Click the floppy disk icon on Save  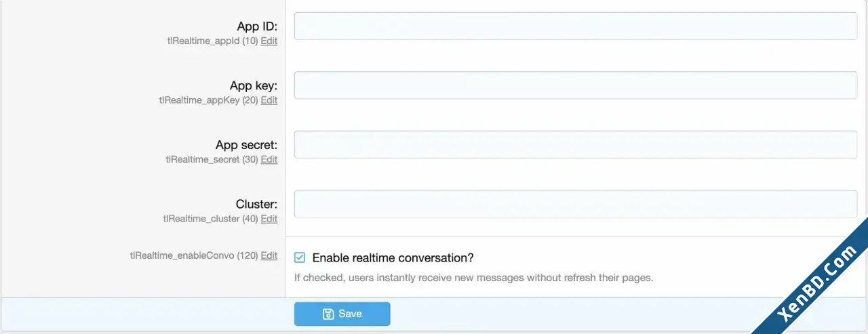328,314
